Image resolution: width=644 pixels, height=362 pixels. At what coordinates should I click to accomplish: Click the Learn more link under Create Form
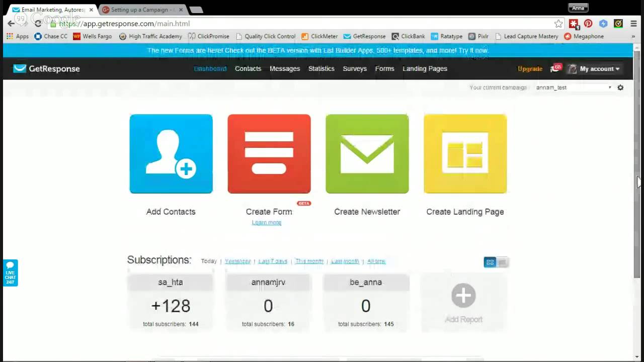click(x=267, y=223)
